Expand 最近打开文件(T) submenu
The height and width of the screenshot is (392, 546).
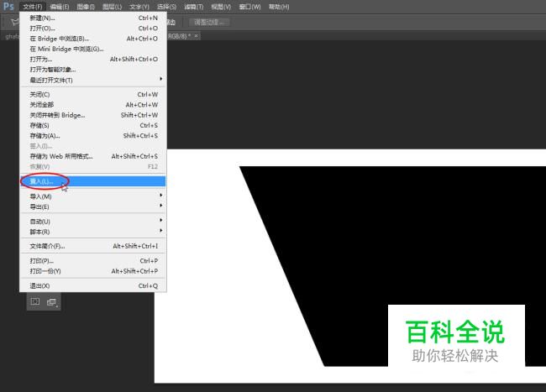point(93,80)
